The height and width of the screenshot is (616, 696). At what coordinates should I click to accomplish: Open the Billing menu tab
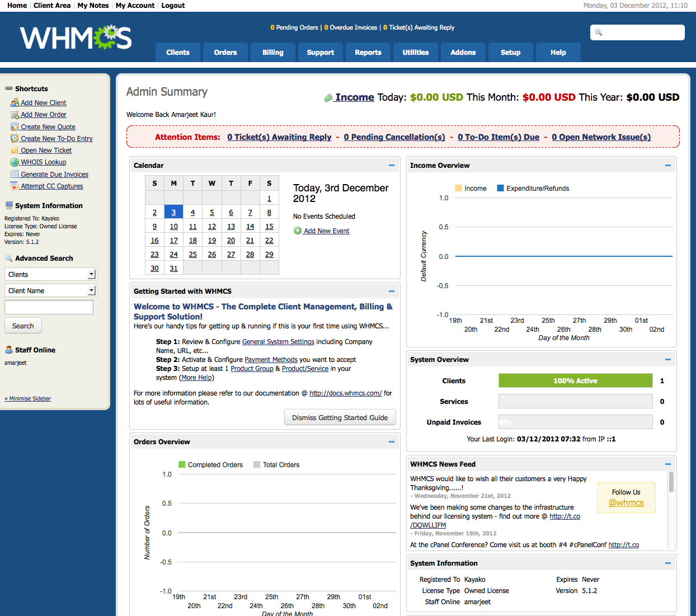(x=273, y=52)
